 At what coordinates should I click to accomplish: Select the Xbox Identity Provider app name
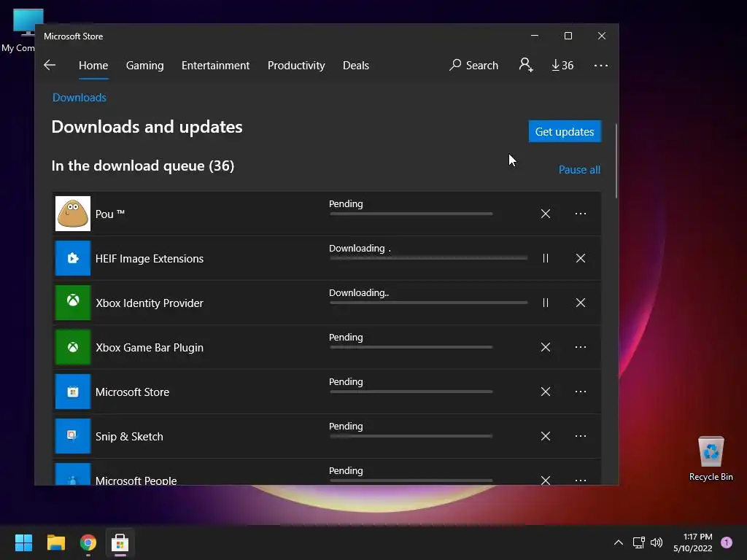coord(150,303)
